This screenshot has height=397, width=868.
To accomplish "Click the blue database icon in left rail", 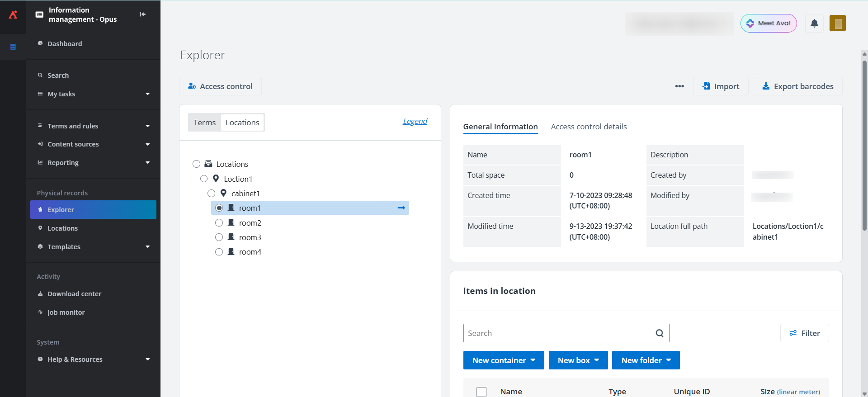I will (x=13, y=47).
